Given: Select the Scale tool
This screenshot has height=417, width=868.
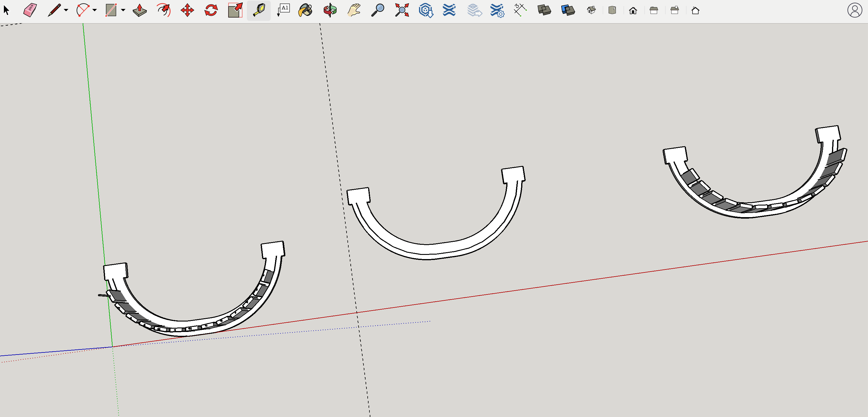Looking at the screenshot, I should tap(235, 10).
